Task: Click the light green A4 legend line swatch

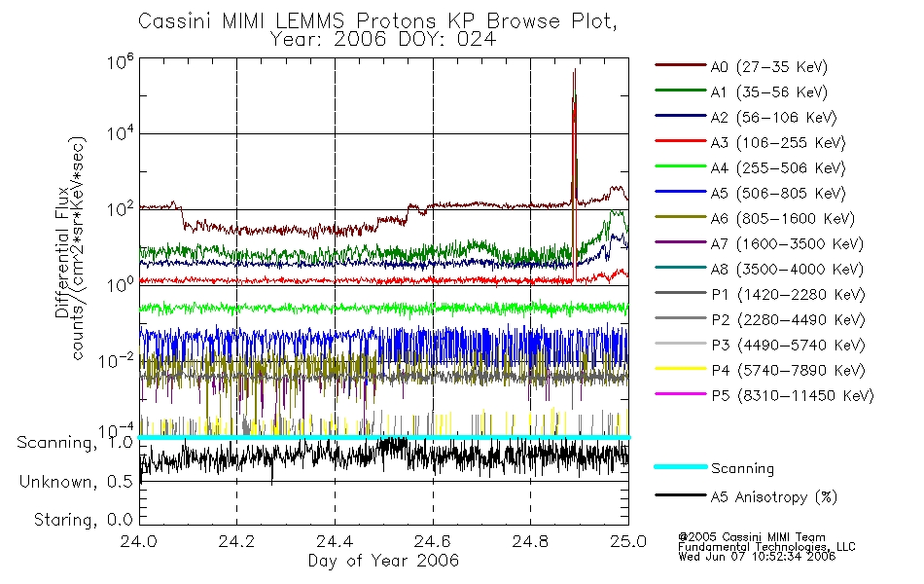Action: pos(681,166)
